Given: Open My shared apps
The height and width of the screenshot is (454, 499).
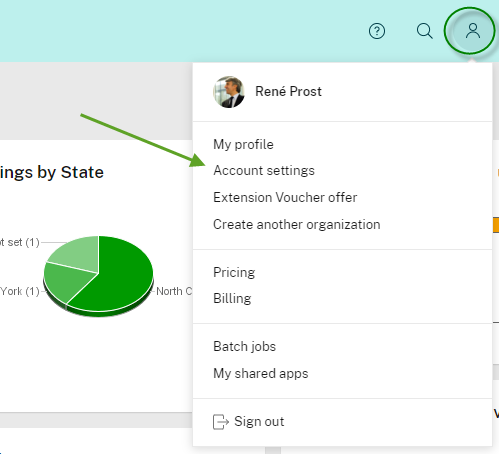Looking at the screenshot, I should coord(261,373).
